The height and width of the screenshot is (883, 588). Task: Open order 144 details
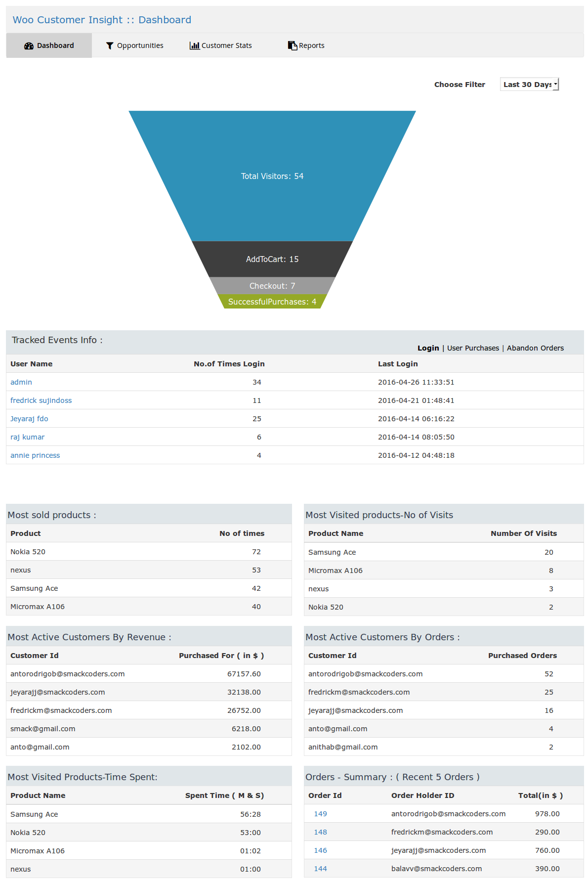[320, 869]
